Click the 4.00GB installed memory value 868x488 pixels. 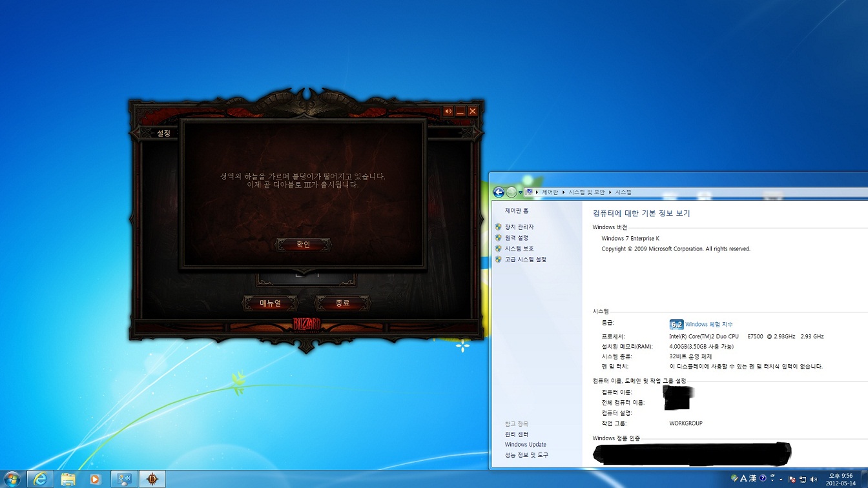(x=701, y=347)
